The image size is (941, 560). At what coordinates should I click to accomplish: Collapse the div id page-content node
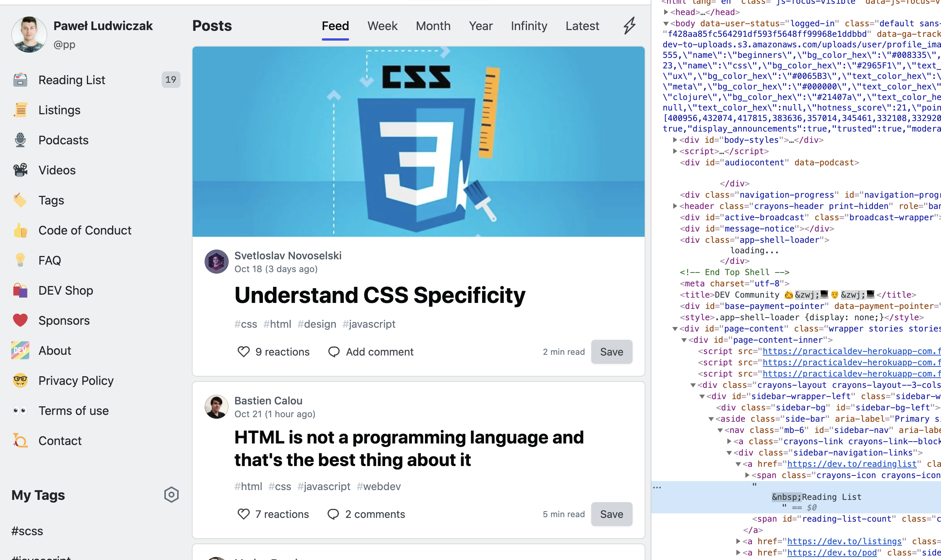coord(675,329)
